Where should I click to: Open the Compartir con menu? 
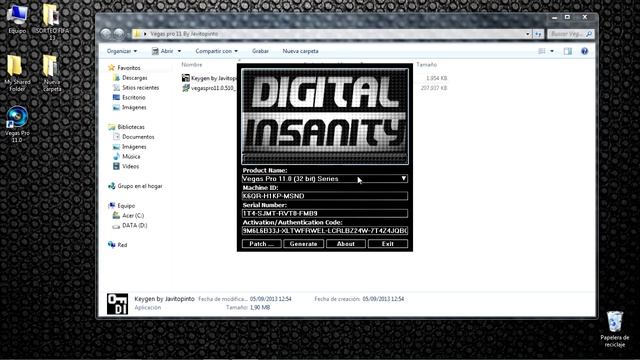216,51
